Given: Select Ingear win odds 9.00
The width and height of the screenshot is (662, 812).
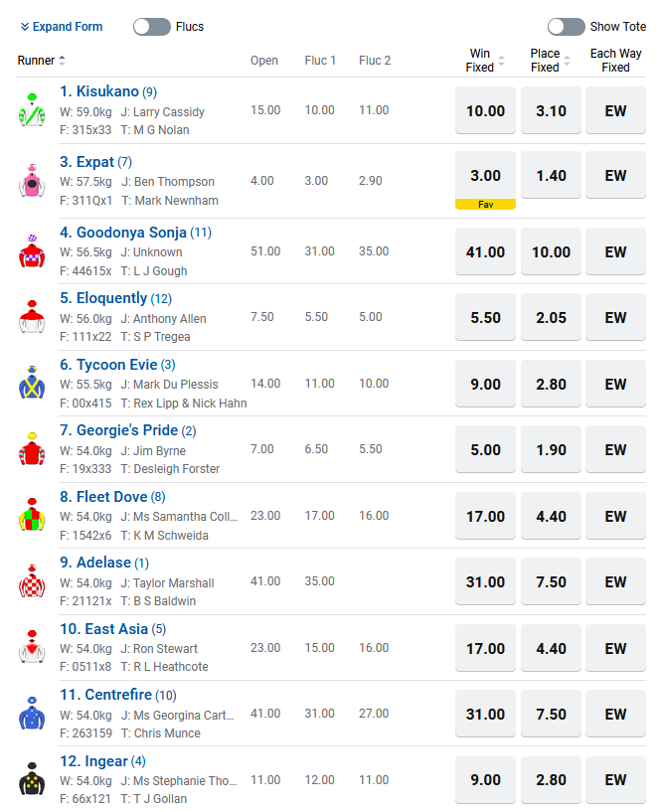Looking at the screenshot, I should [x=485, y=780].
